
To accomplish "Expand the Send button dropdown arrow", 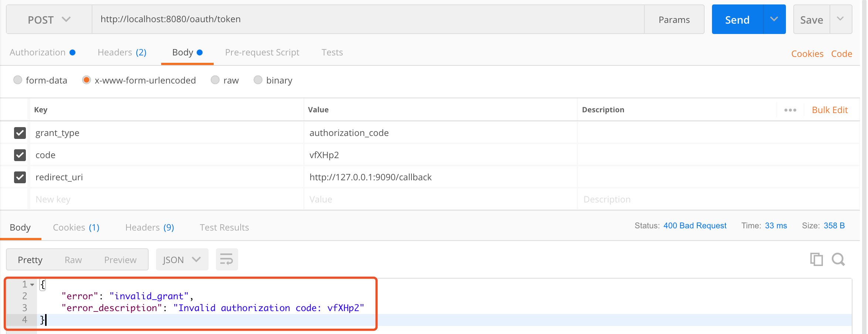I will tap(774, 19).
